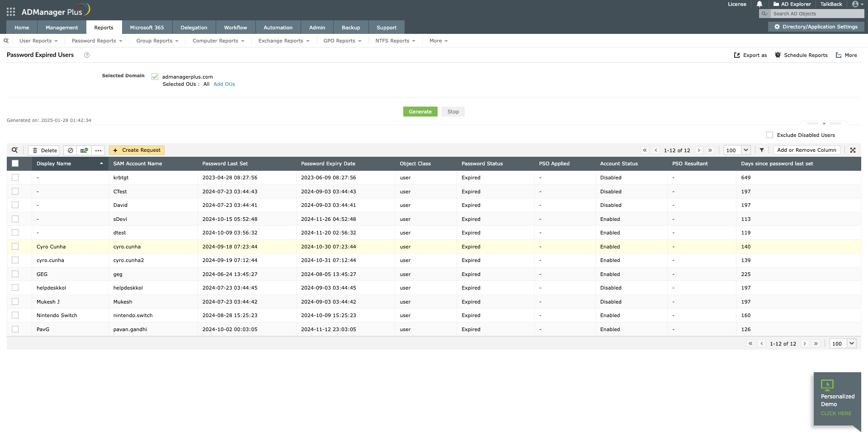Click the Add OUs link
The width and height of the screenshot is (868, 435).
tap(224, 84)
